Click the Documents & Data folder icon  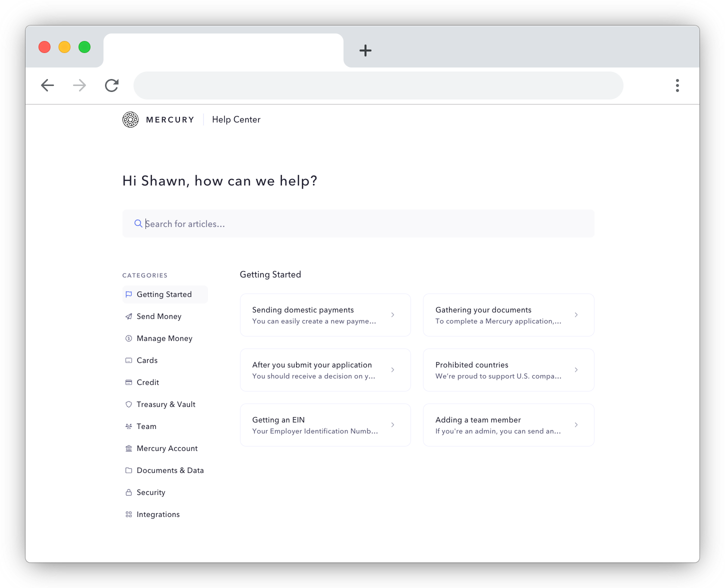pos(129,470)
